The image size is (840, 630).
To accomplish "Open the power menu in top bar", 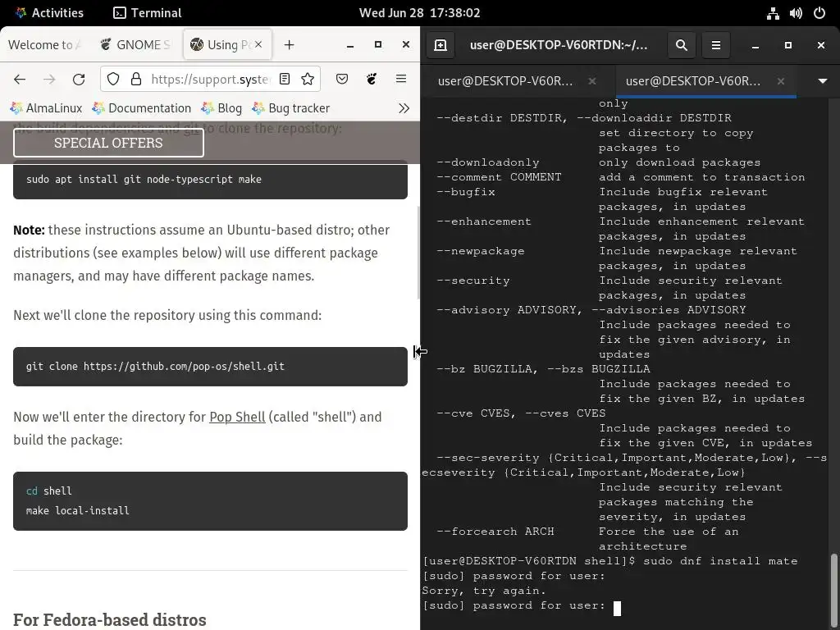I will [819, 13].
